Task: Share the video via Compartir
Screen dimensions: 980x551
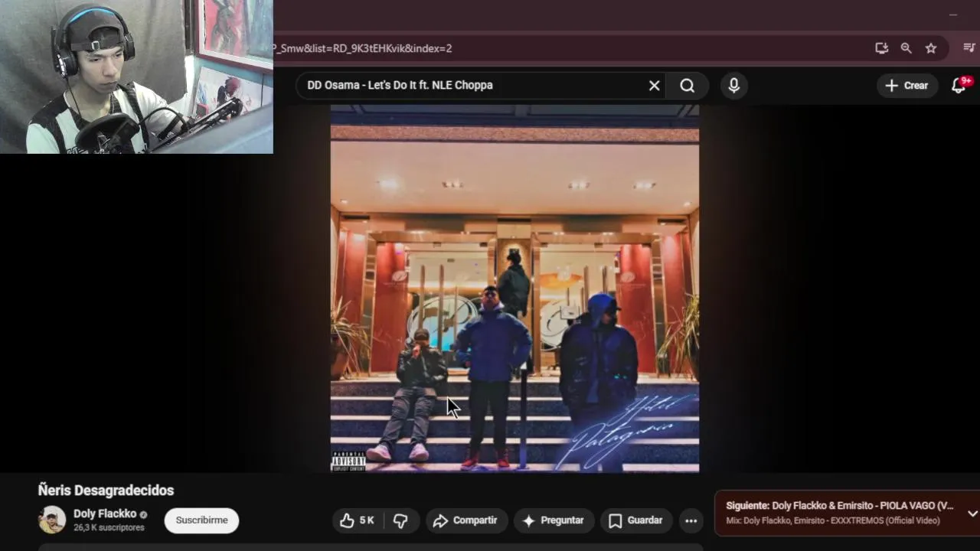Action: 466,520
